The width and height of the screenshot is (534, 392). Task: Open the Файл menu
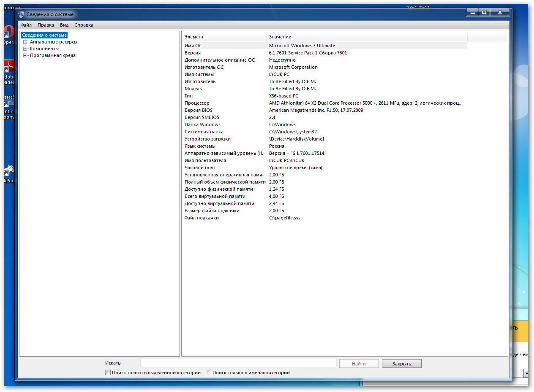pos(26,25)
